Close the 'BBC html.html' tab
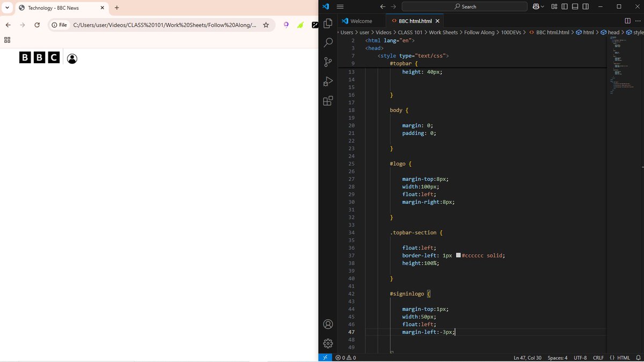This screenshot has height=362, width=644. pos(437,21)
